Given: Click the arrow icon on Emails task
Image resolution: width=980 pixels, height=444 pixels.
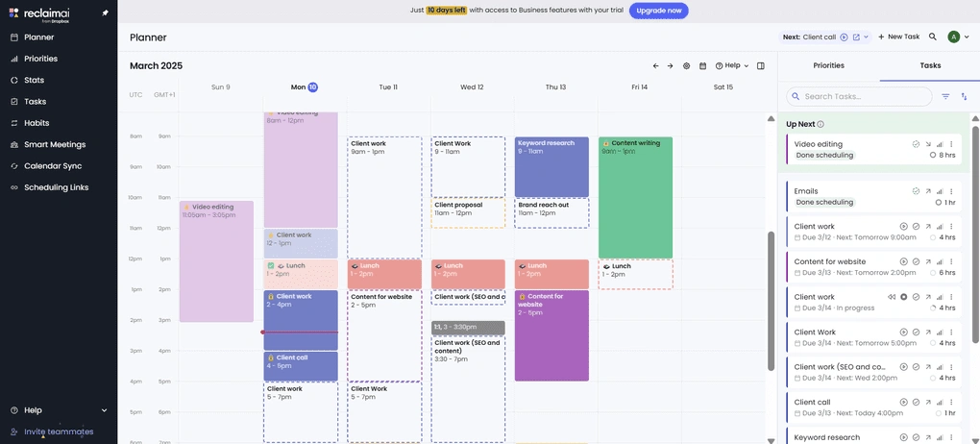Looking at the screenshot, I should [928, 190].
